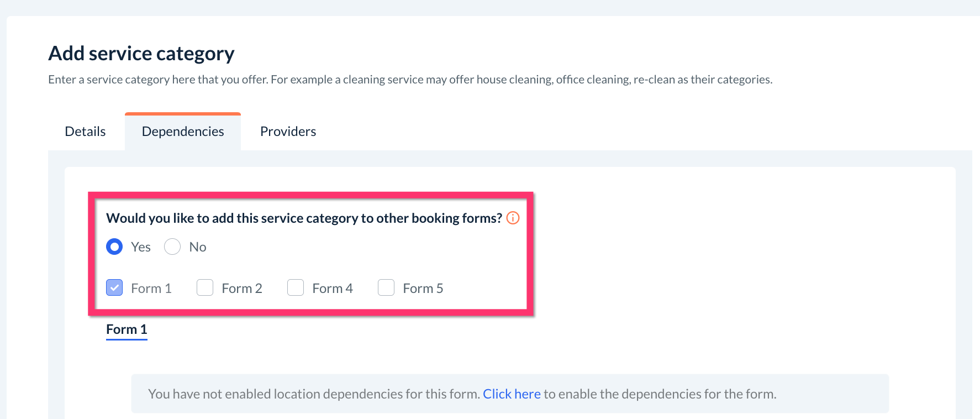This screenshot has height=419, width=980.
Task: Select the Yes radio button
Action: (114, 247)
